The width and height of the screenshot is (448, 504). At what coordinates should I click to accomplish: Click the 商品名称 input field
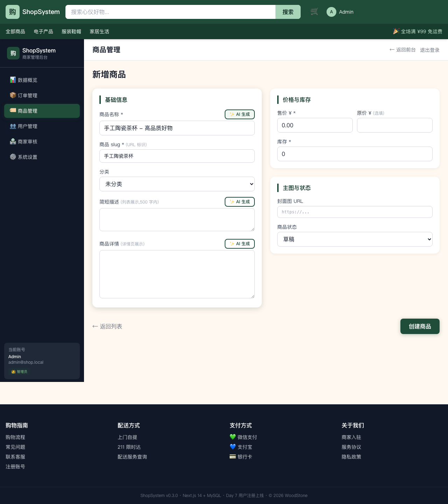177,128
